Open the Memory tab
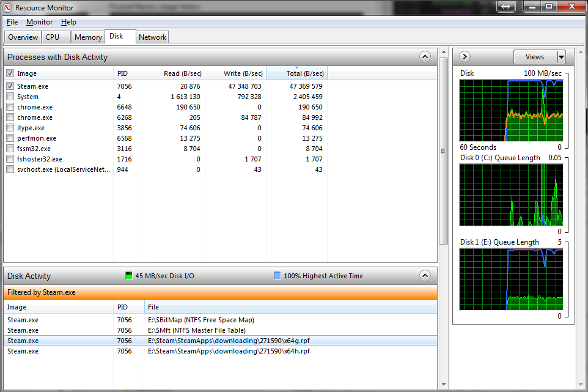Screen dimensions: 588x392 tap(88, 37)
